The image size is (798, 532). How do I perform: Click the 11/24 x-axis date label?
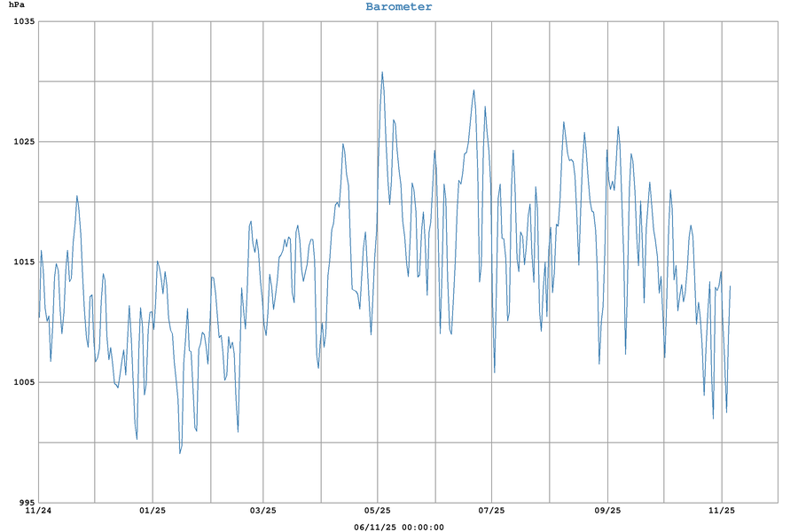point(38,511)
